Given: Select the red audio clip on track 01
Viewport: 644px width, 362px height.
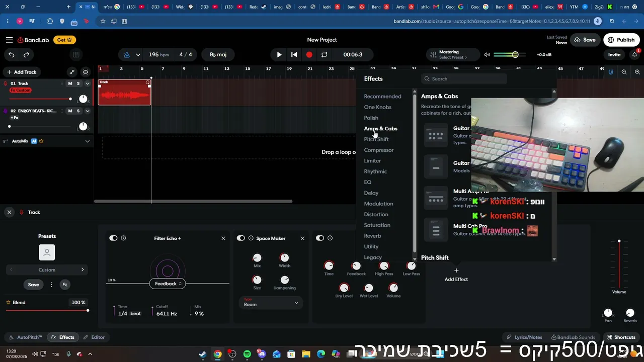Looking at the screenshot, I should (x=124, y=93).
